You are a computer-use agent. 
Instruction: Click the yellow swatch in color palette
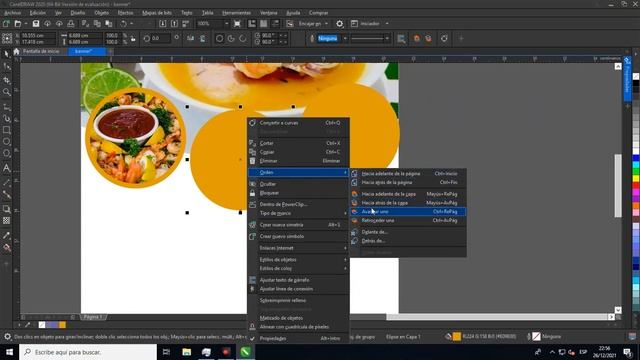coord(636,179)
